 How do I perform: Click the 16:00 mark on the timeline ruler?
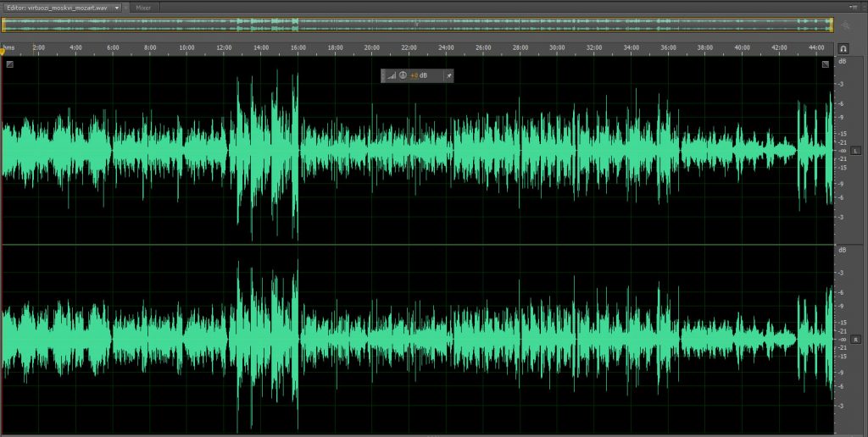(x=298, y=48)
